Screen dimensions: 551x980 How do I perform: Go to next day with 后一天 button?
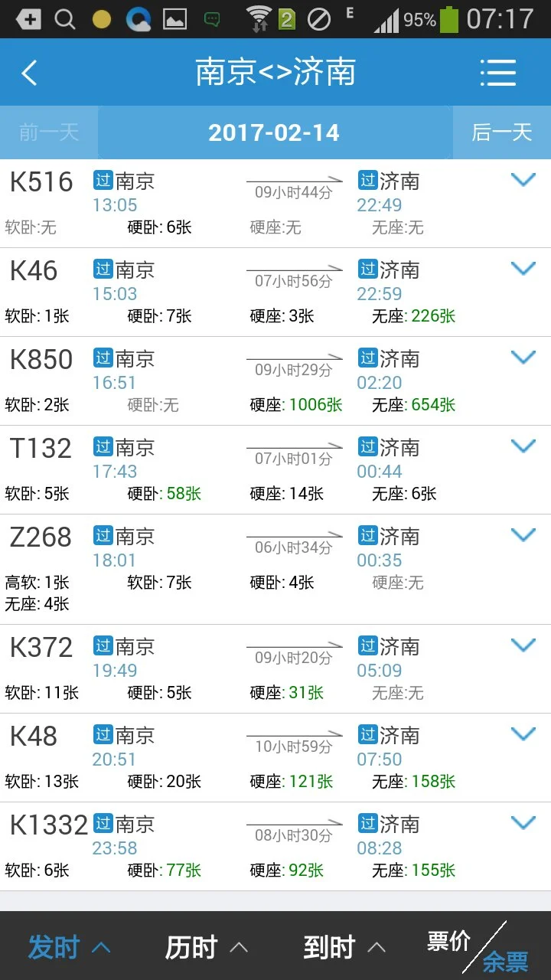[x=503, y=132]
